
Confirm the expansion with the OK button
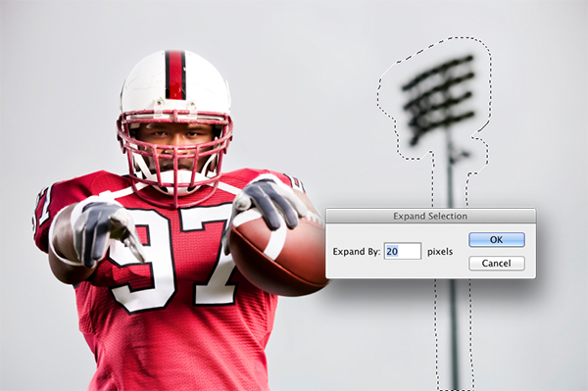click(x=497, y=239)
